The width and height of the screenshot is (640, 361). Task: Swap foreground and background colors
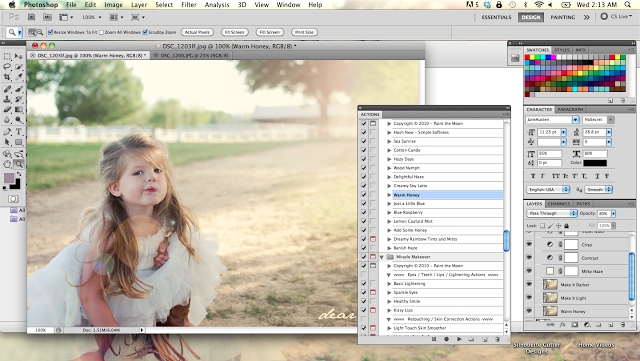[19, 174]
